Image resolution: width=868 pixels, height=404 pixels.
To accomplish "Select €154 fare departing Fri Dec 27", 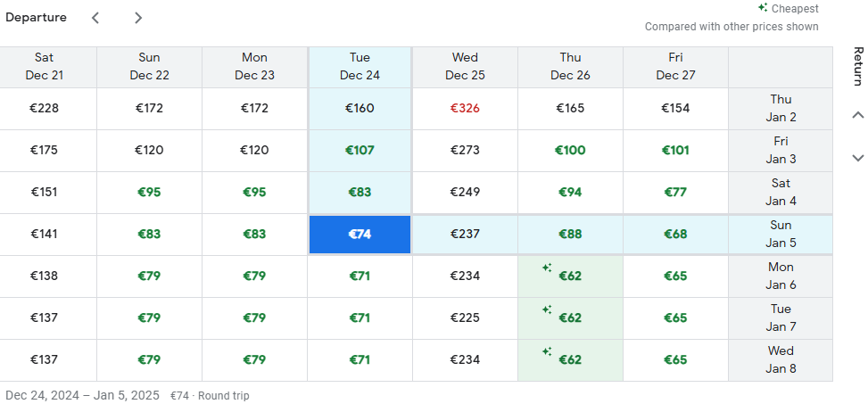I will point(675,109).
